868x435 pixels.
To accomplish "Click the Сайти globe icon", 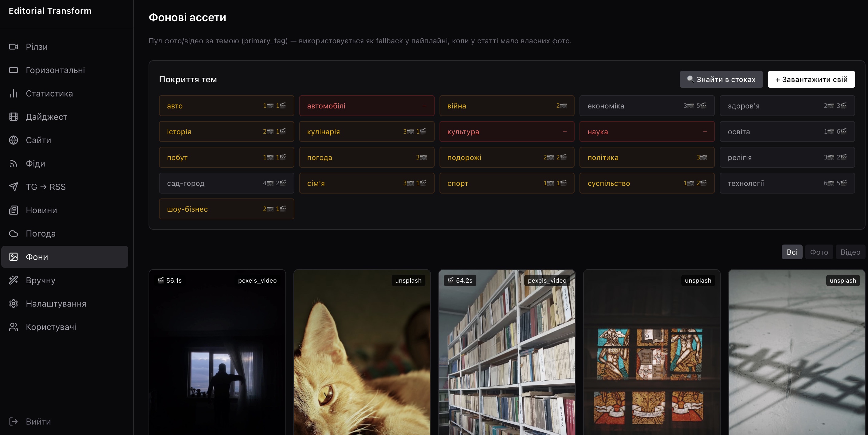I will [x=14, y=140].
